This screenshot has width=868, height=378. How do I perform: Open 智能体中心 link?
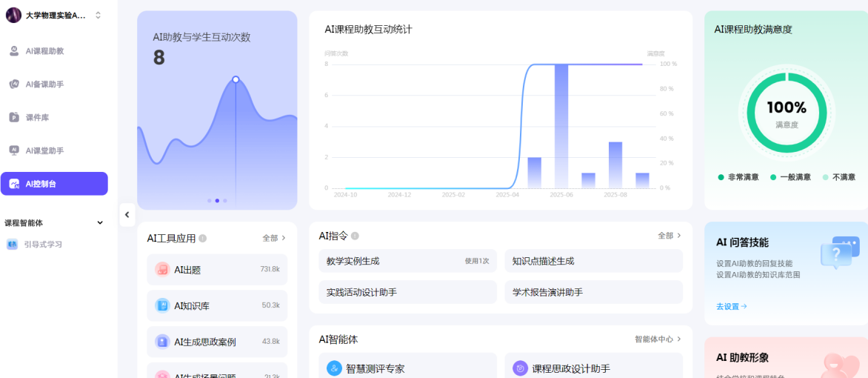[657, 339]
